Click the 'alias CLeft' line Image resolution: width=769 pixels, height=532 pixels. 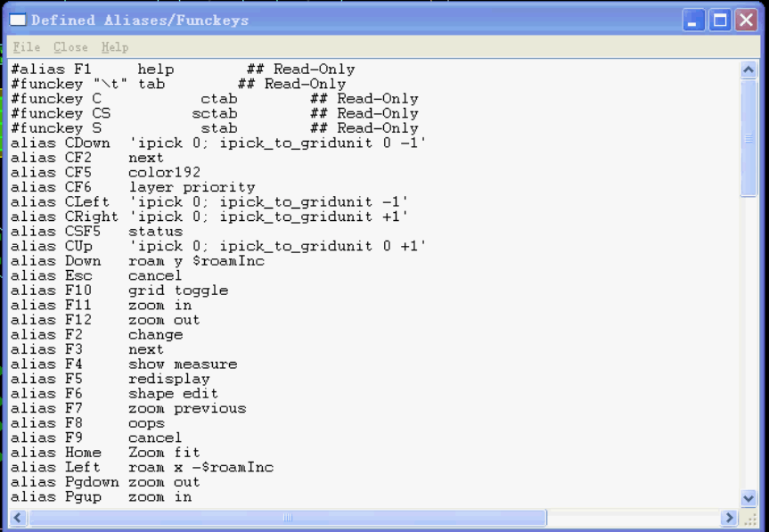pos(209,201)
